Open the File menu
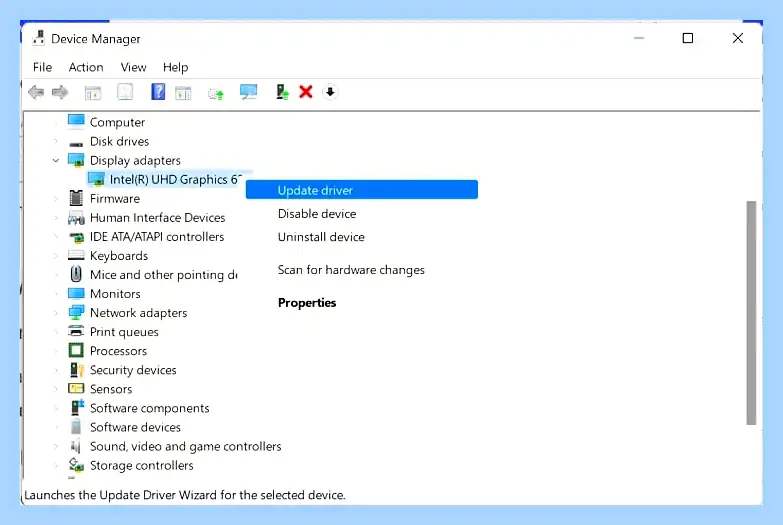Image resolution: width=783 pixels, height=525 pixels. [42, 67]
